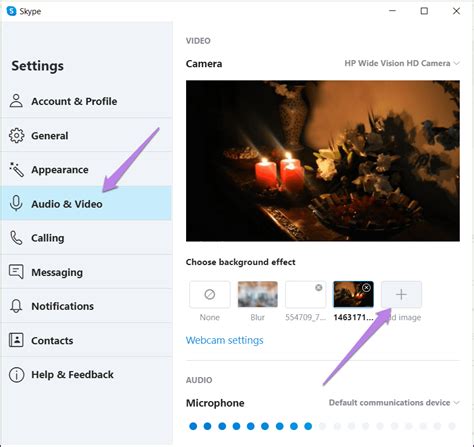Click the General gear icon
474x447 pixels.
click(x=16, y=136)
